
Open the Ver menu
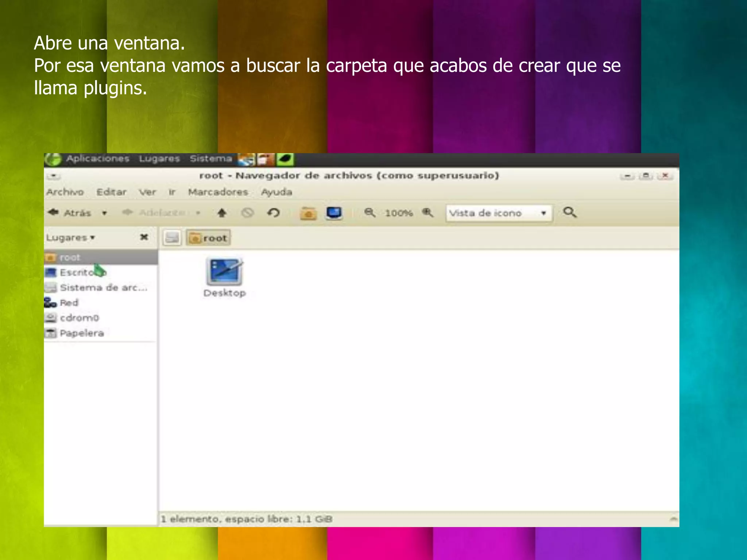[147, 192]
